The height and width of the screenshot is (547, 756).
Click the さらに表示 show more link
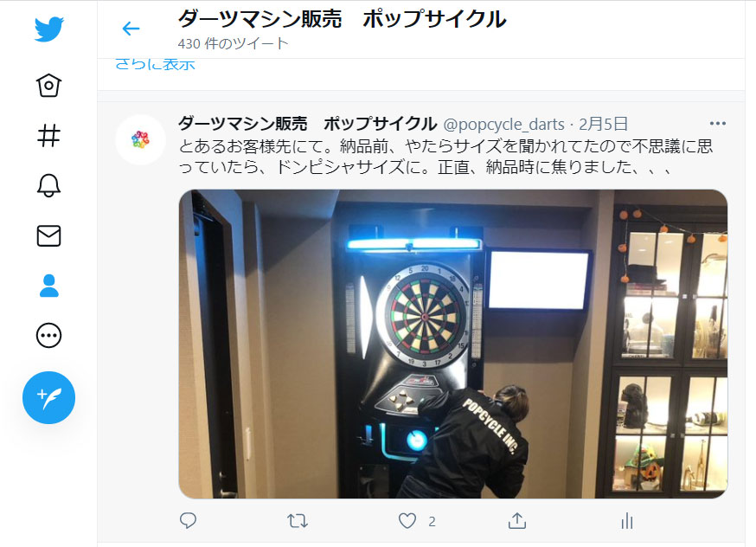155,64
